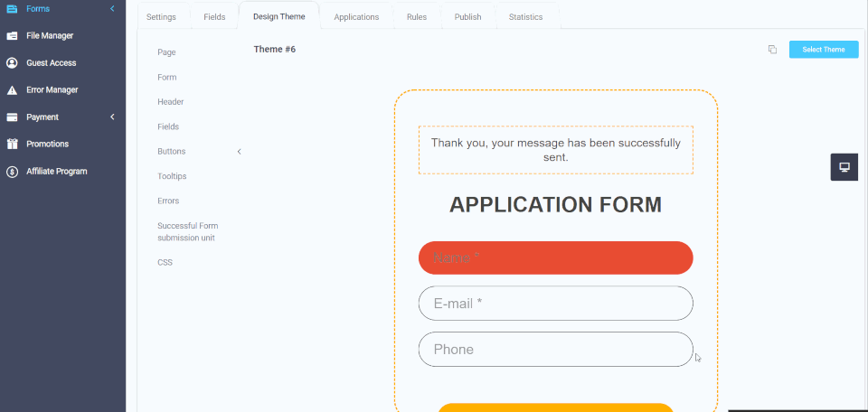
Task: Open Successful Form submission unit section
Action: 188,231
